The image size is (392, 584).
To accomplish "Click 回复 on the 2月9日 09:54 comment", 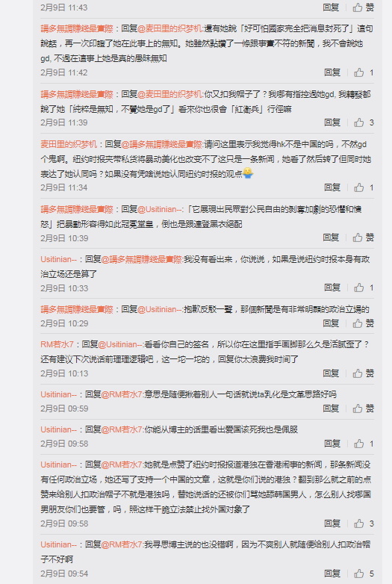I will [x=332, y=574].
